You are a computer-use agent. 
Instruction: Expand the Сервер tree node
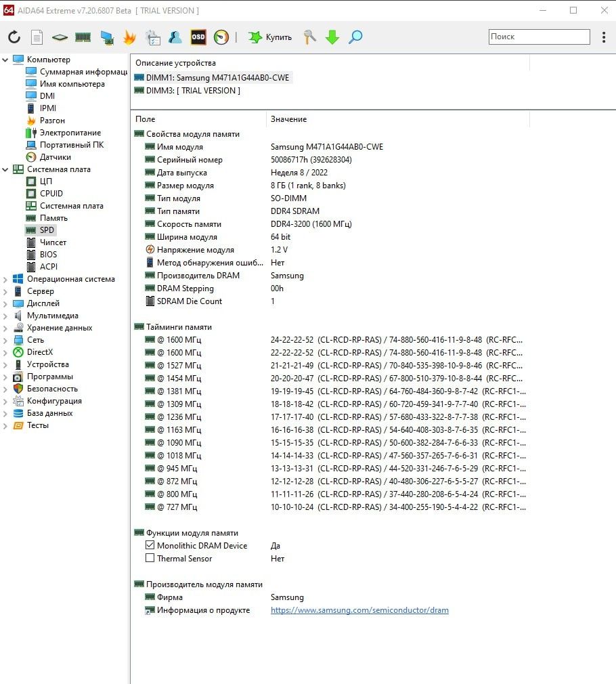click(5, 292)
